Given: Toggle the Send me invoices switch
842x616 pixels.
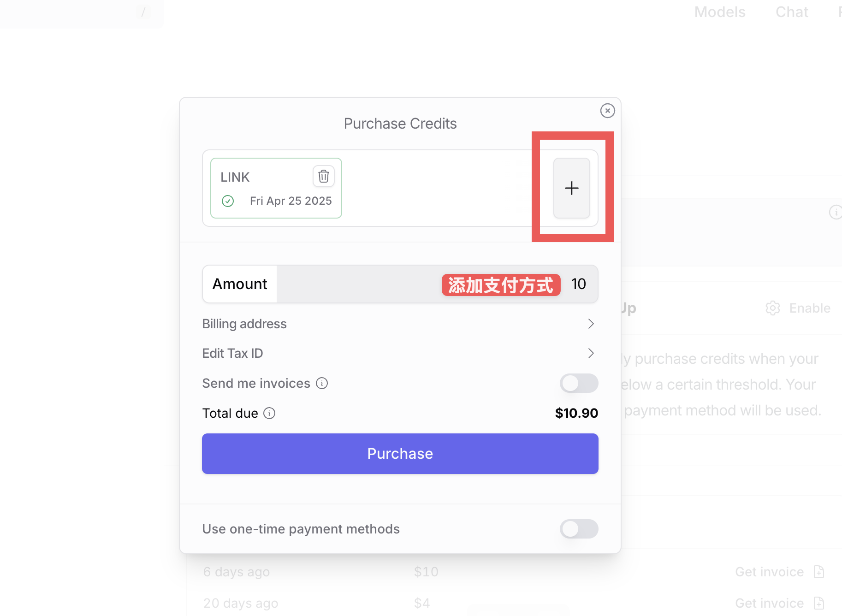Looking at the screenshot, I should (x=579, y=383).
